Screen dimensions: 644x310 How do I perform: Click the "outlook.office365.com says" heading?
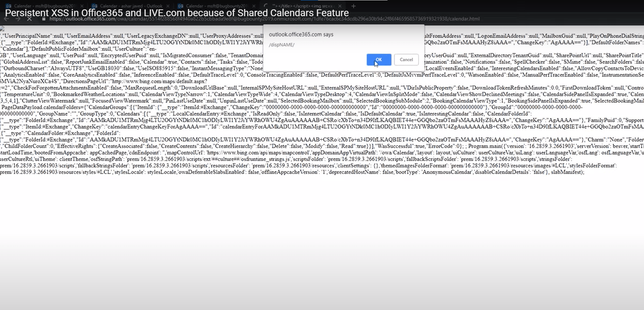tap(301, 35)
